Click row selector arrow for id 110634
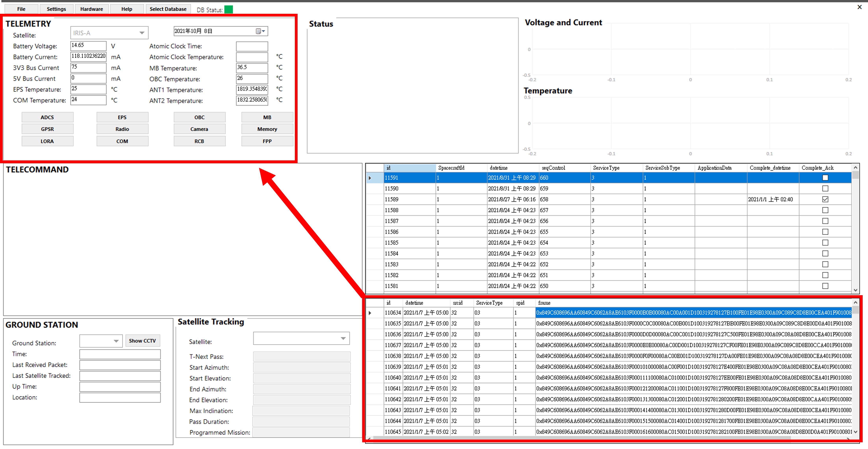The height and width of the screenshot is (449, 868). click(x=370, y=313)
